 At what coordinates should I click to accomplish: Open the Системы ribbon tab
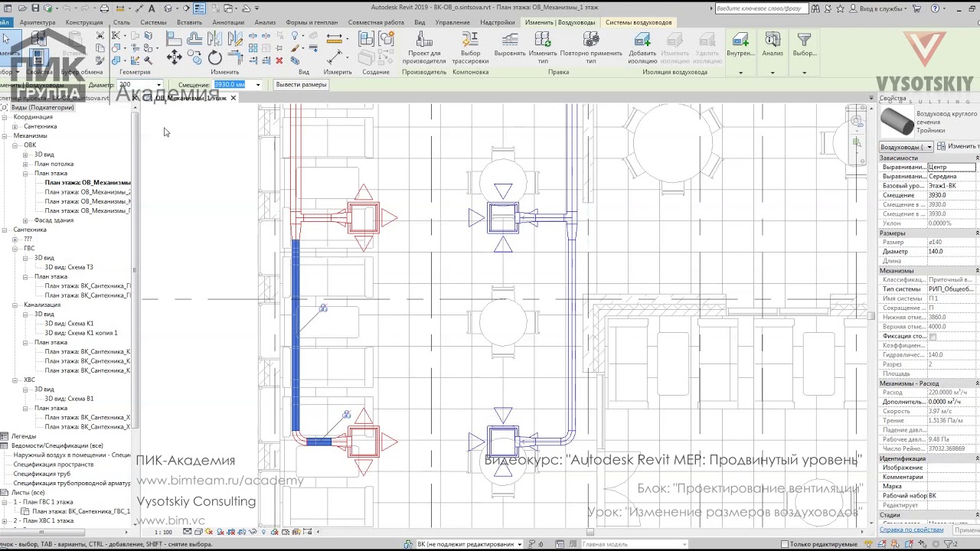(153, 22)
